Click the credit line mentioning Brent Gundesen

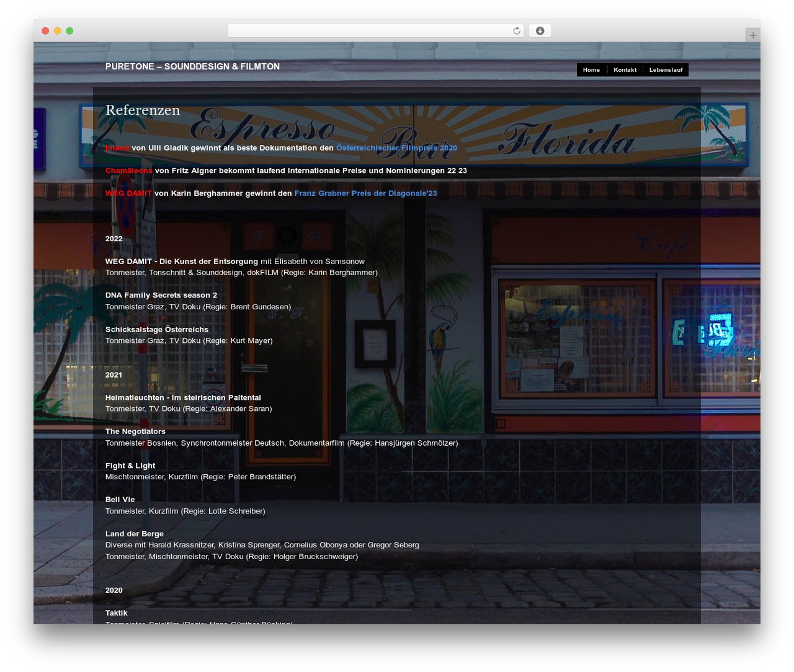tap(198, 307)
